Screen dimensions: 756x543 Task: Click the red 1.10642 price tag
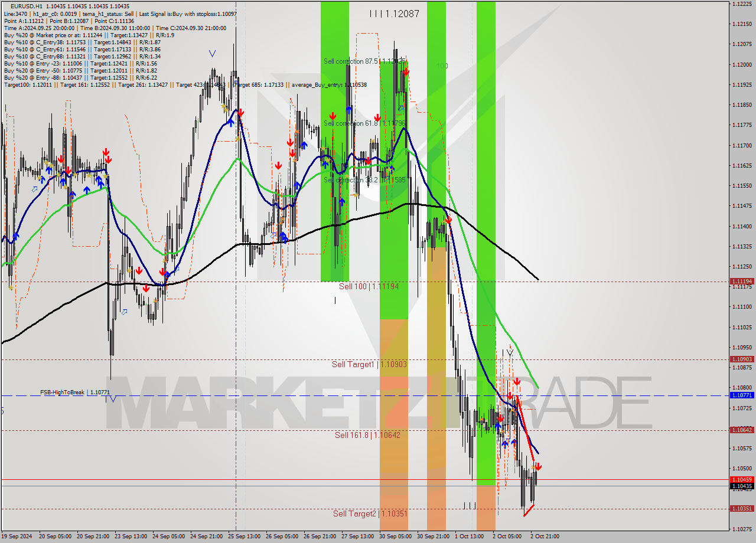tap(742, 430)
